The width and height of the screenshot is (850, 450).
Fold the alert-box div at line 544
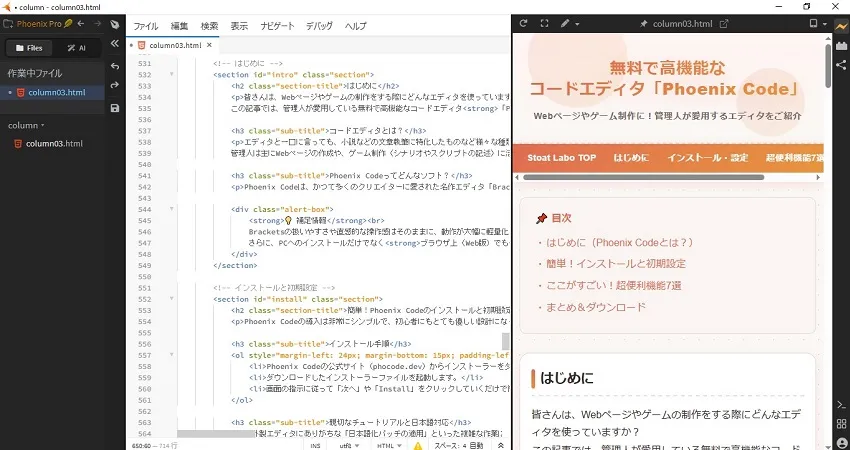pyautogui.click(x=172, y=209)
